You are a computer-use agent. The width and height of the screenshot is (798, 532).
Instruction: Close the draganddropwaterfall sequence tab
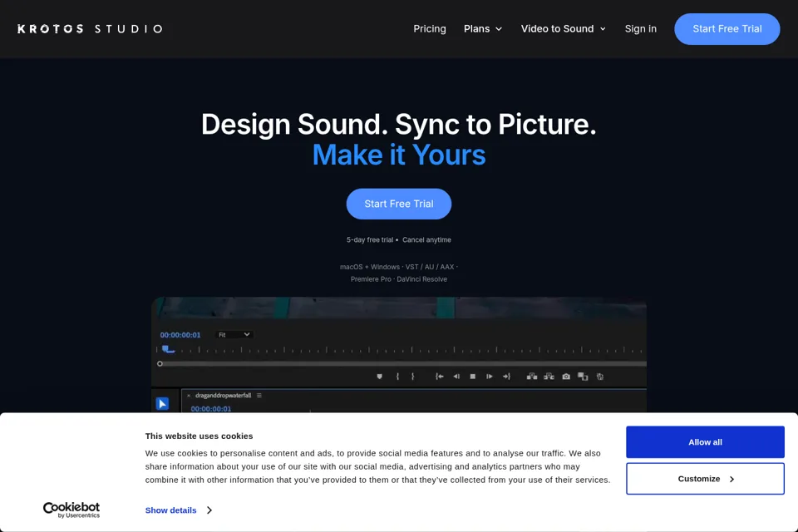point(189,396)
